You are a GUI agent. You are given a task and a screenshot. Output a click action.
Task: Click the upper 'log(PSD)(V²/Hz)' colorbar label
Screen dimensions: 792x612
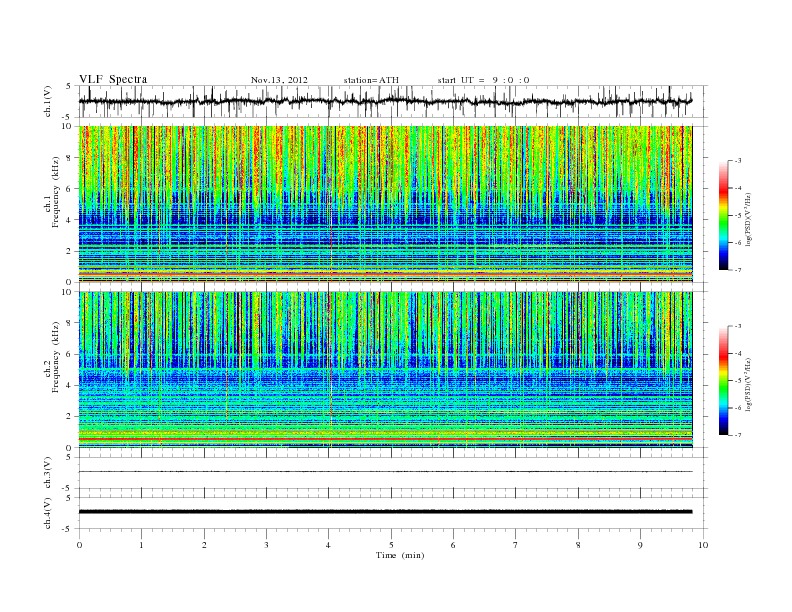[x=749, y=218]
